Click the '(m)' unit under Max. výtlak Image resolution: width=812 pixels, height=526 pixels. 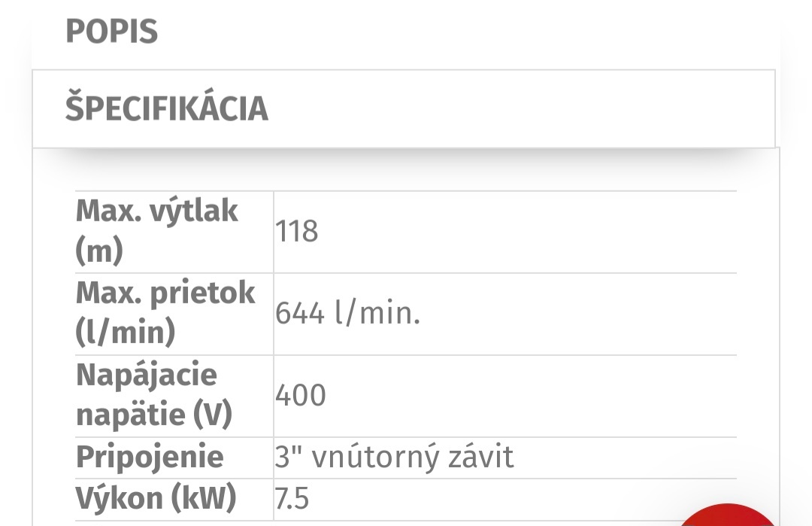coord(99,251)
